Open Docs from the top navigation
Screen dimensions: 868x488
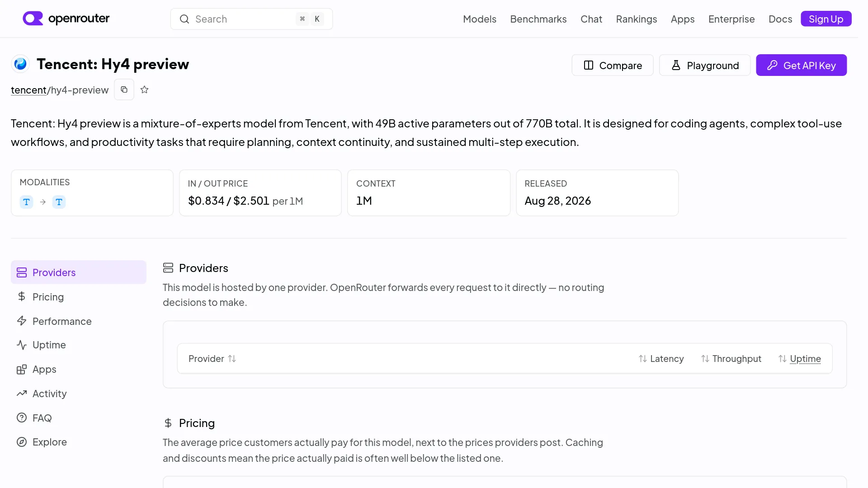[x=780, y=19]
